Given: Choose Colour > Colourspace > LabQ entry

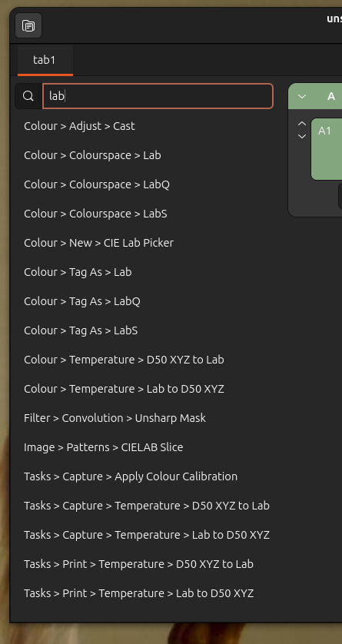Looking at the screenshot, I should 97,184.
